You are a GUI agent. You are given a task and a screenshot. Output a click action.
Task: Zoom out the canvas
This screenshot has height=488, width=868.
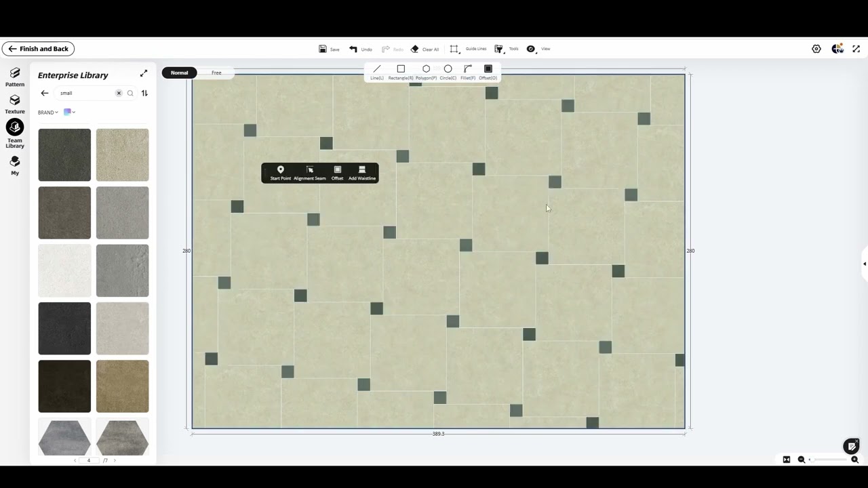pyautogui.click(x=802, y=460)
